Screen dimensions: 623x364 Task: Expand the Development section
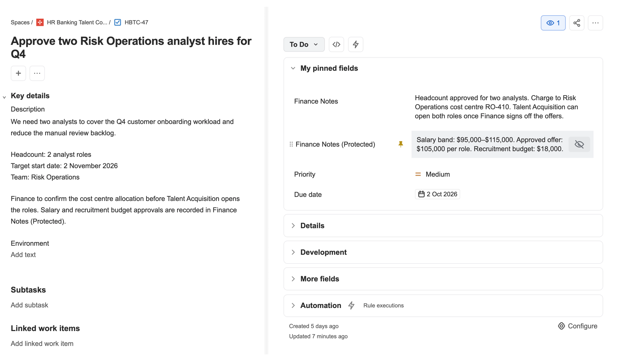[293, 252]
